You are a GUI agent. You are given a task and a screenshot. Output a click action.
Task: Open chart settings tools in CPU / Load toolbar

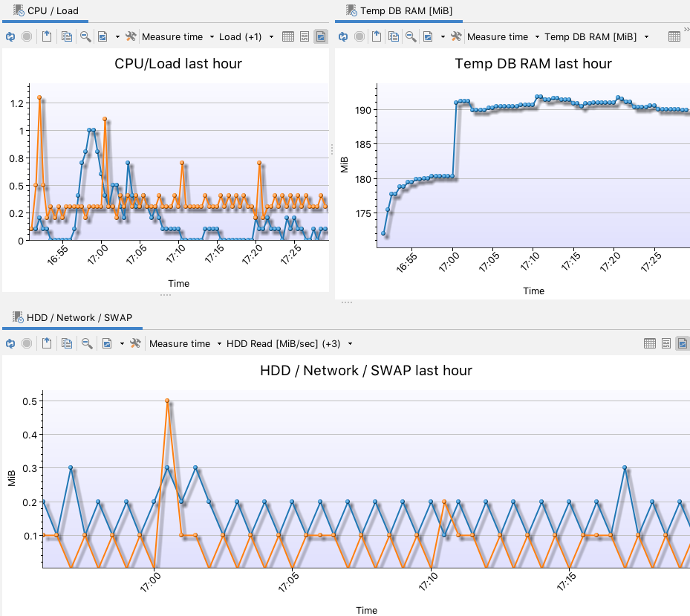131,36
